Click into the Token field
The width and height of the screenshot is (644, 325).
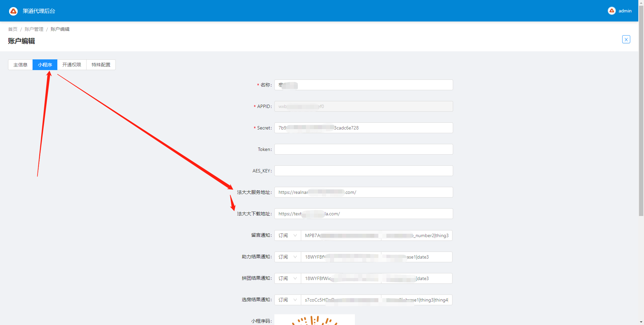pos(364,149)
